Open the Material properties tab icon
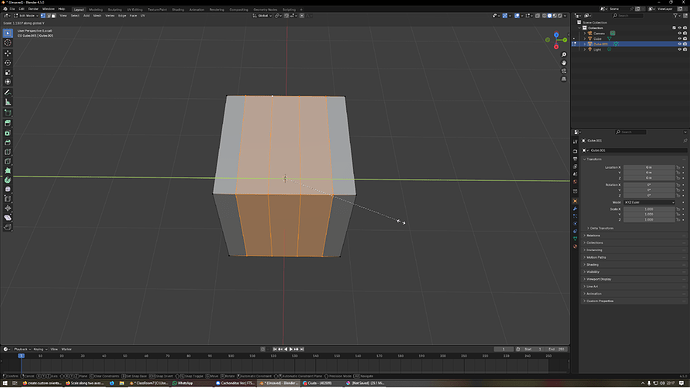Image resolution: width=690 pixels, height=388 pixels. (575, 246)
